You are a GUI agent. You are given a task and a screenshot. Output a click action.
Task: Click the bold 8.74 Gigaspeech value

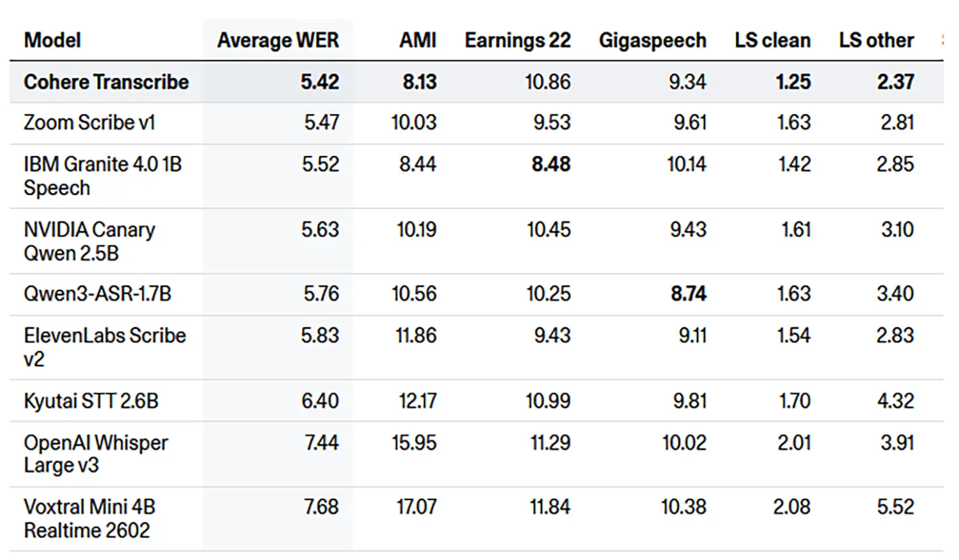[x=688, y=293]
